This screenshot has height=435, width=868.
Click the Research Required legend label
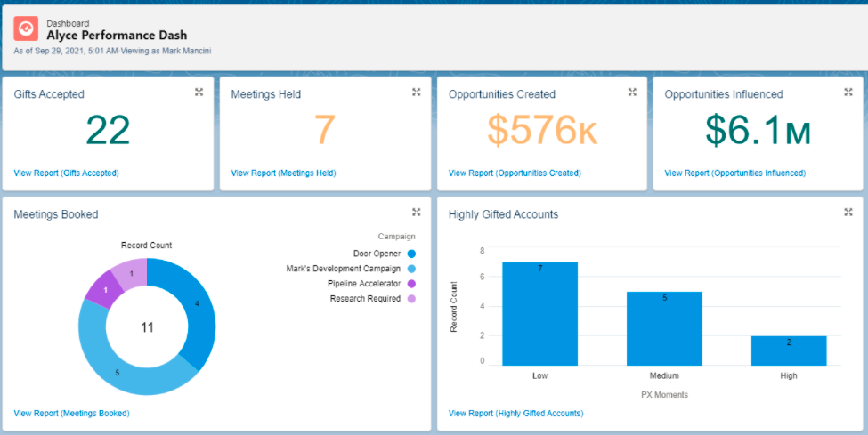[x=365, y=299]
